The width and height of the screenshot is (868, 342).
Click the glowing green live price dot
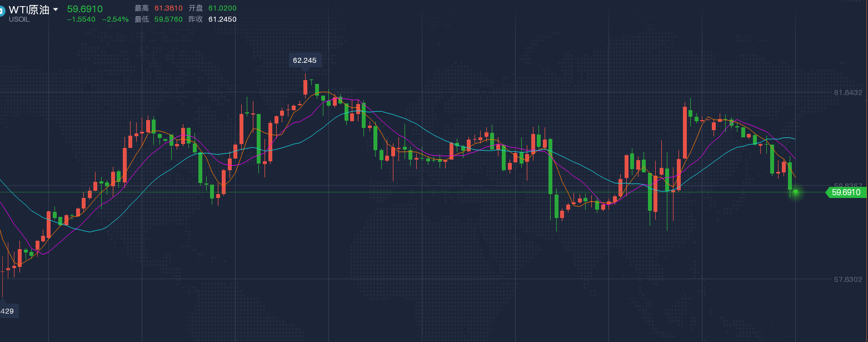[795, 192]
